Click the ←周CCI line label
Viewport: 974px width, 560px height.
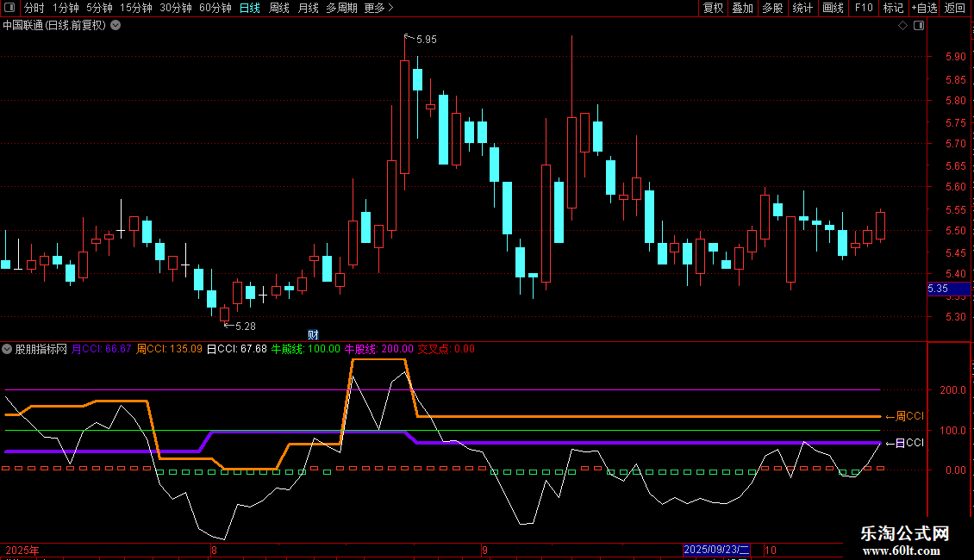pyautogui.click(x=904, y=416)
